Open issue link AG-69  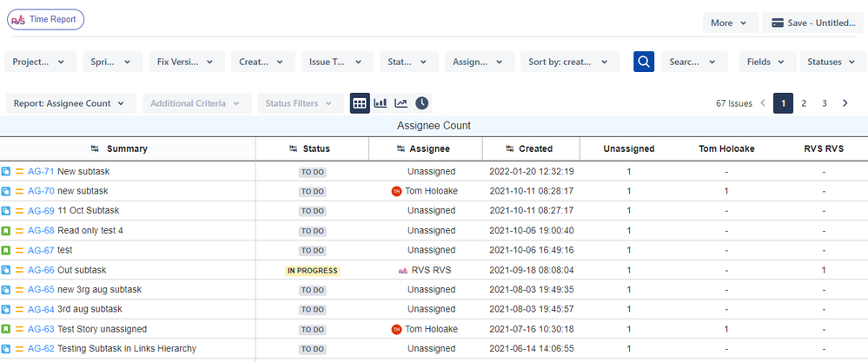[41, 211]
